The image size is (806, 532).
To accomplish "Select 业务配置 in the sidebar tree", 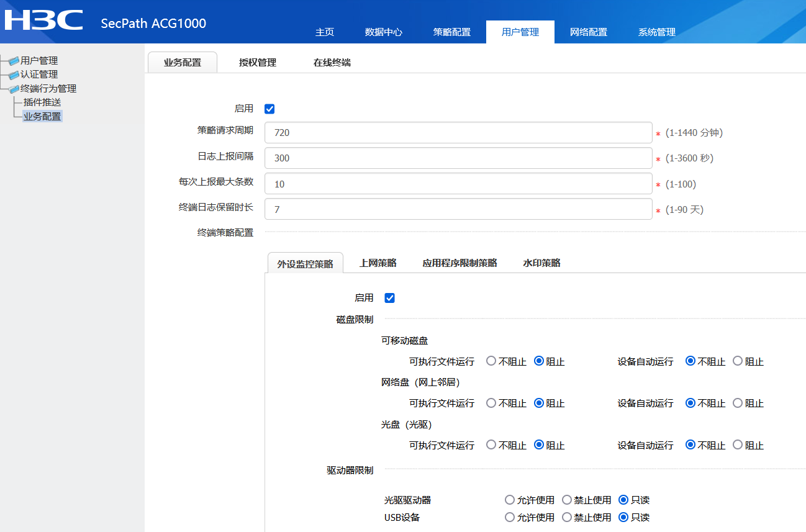I will (42, 116).
